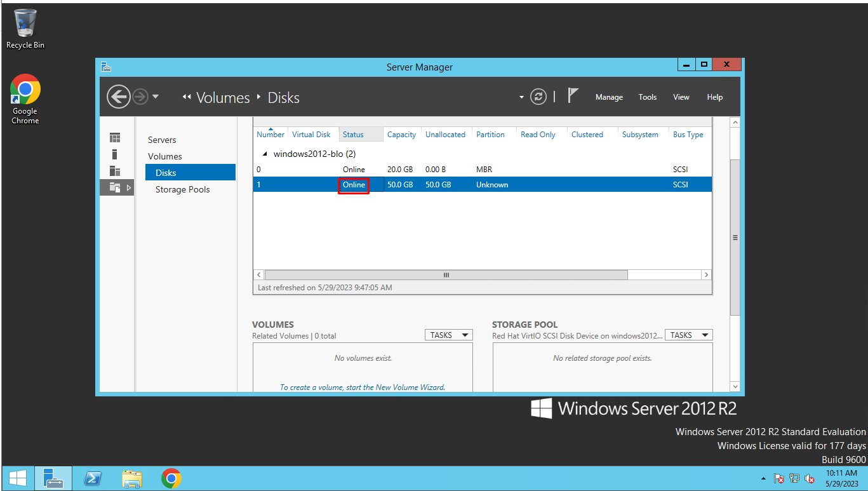Image resolution: width=868 pixels, height=491 pixels.
Task: Show hidden system tray icons
Action: [763, 478]
